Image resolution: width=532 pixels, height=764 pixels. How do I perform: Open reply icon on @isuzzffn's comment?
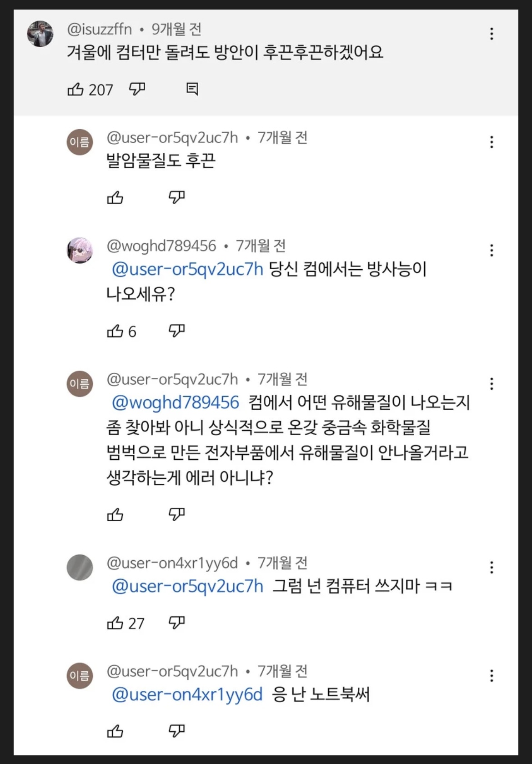(x=192, y=89)
